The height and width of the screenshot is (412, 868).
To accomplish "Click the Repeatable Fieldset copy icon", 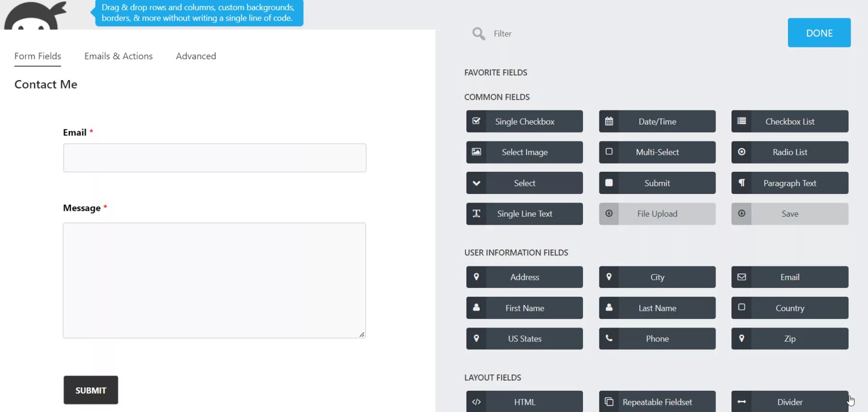I will click(609, 402).
